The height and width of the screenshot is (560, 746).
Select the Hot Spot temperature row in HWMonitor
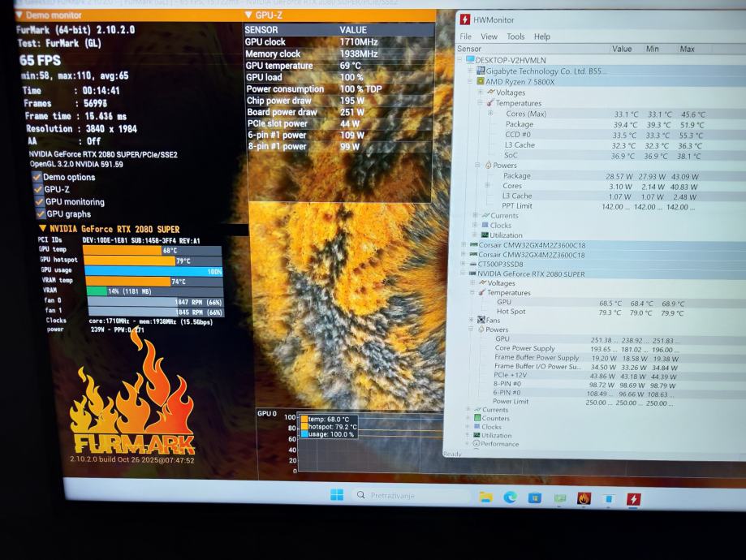591,312
